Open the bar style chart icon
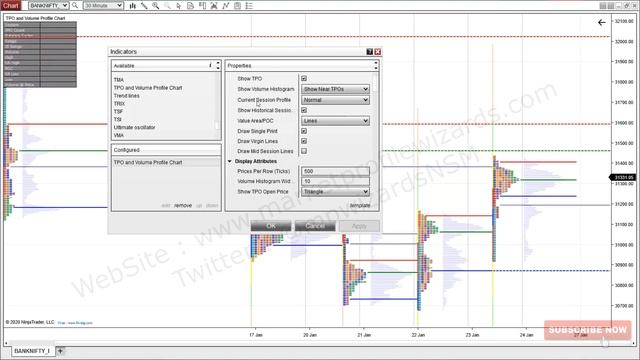The image size is (640, 360). tap(133, 6)
